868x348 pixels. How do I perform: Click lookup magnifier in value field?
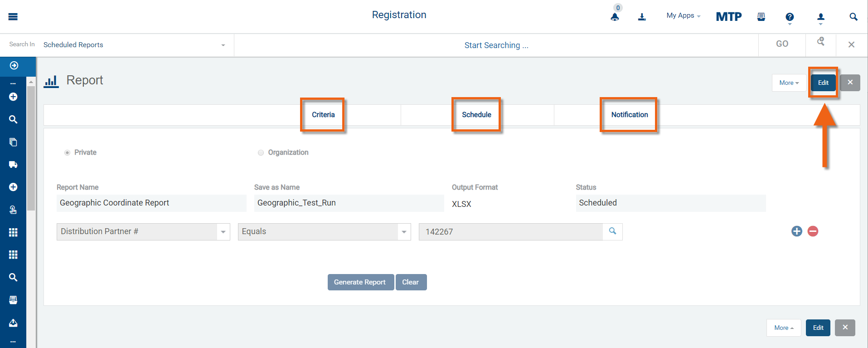(612, 231)
